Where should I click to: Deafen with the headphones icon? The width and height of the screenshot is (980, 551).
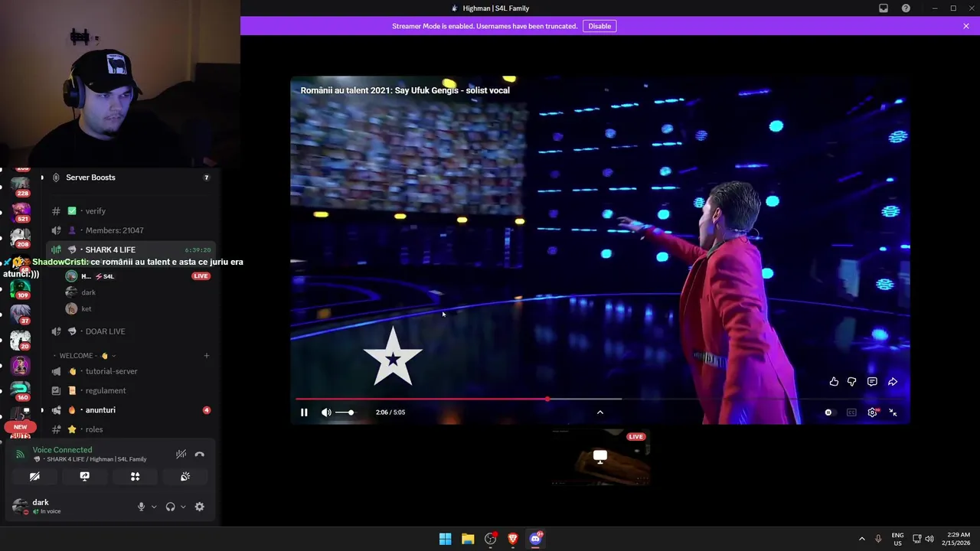tap(170, 507)
